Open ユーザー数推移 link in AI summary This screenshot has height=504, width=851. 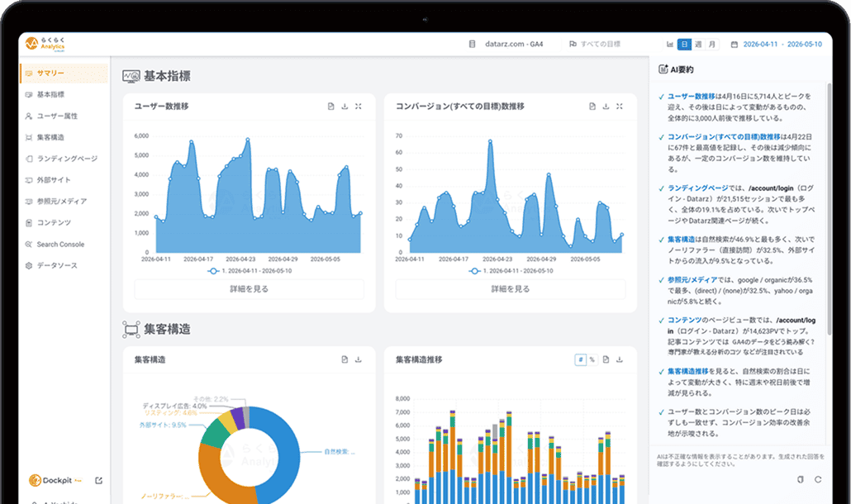pos(692,97)
